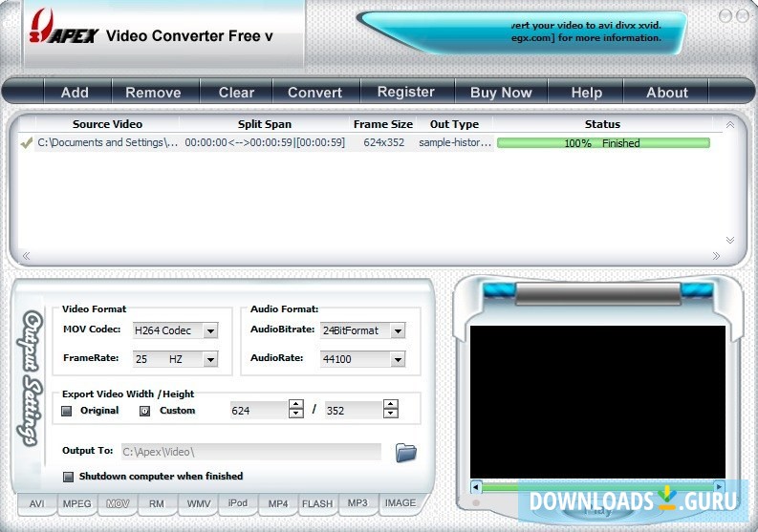Viewport: 758px width, 532px height.
Task: Enable Shutdown computer when finished
Action: pyautogui.click(x=68, y=477)
